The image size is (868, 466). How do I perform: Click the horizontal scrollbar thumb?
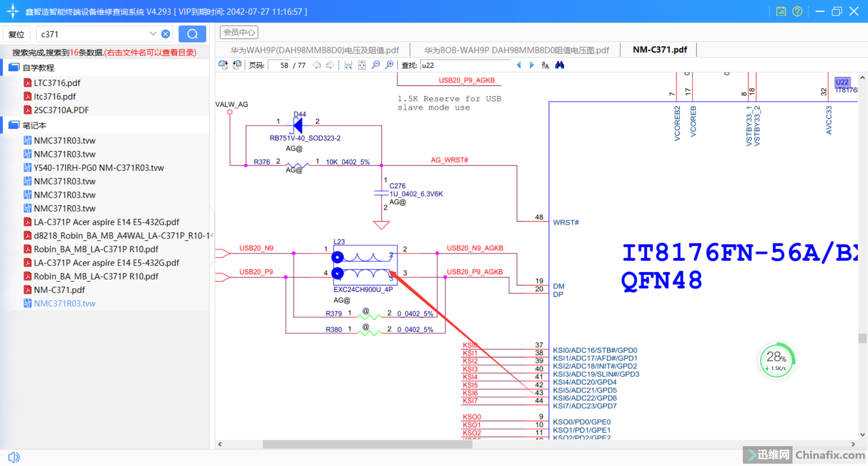pyautogui.click(x=368, y=444)
